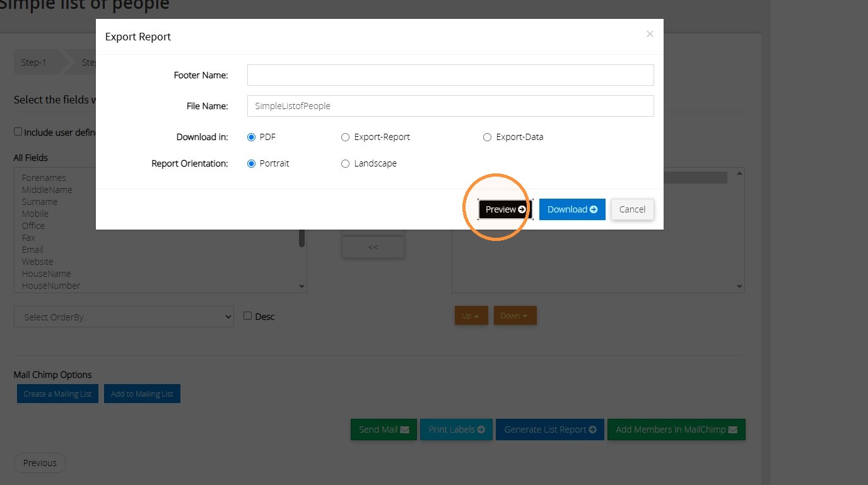The width and height of the screenshot is (868, 485).
Task: Click the Add Members In MailChimp button
Action: (676, 429)
